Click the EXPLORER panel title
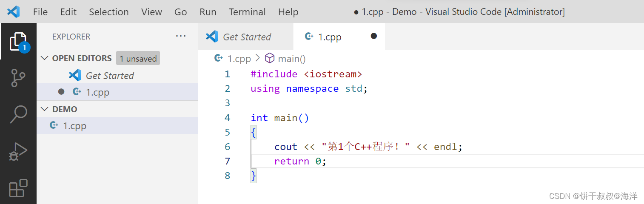Viewport: 644px width, 204px height. tap(71, 37)
